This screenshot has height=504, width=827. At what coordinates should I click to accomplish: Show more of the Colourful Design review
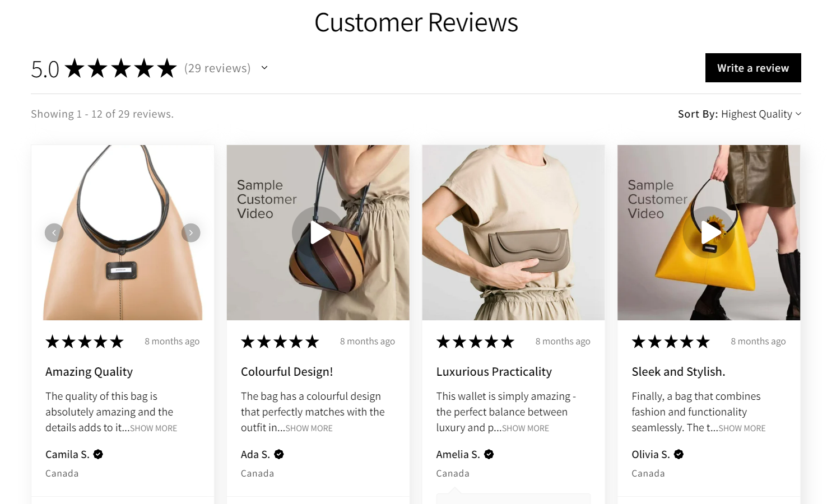(309, 428)
